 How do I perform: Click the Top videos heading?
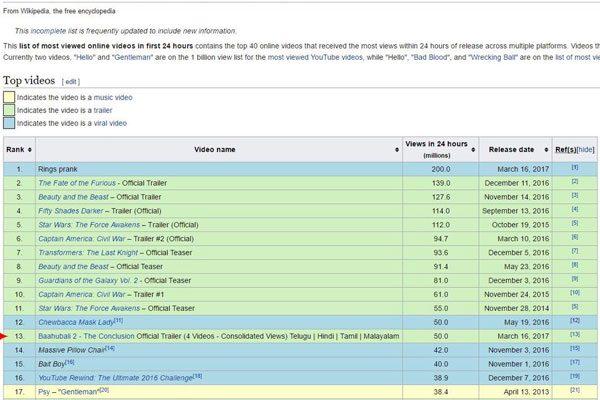[x=29, y=80]
